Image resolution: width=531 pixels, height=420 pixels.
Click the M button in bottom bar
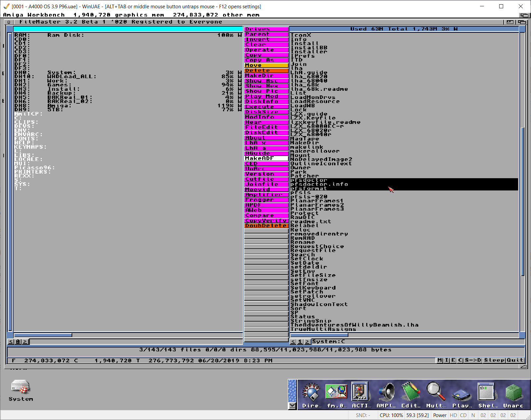point(440,360)
